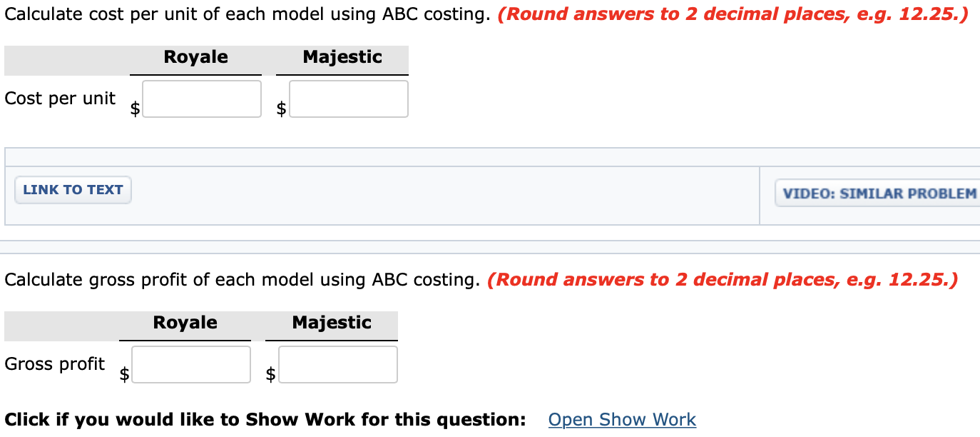Open the VIDEO: SIMILAR PROBLEM resource
Image resolution: width=980 pixels, height=437 pixels.
[879, 193]
